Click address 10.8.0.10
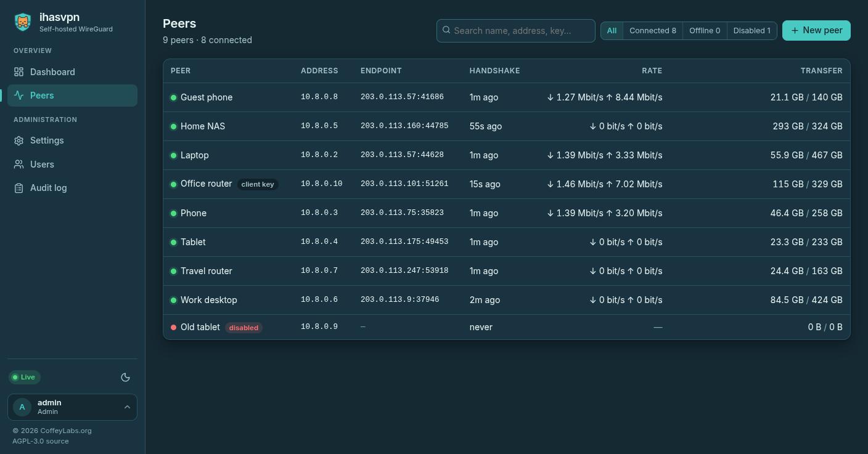 (x=322, y=184)
